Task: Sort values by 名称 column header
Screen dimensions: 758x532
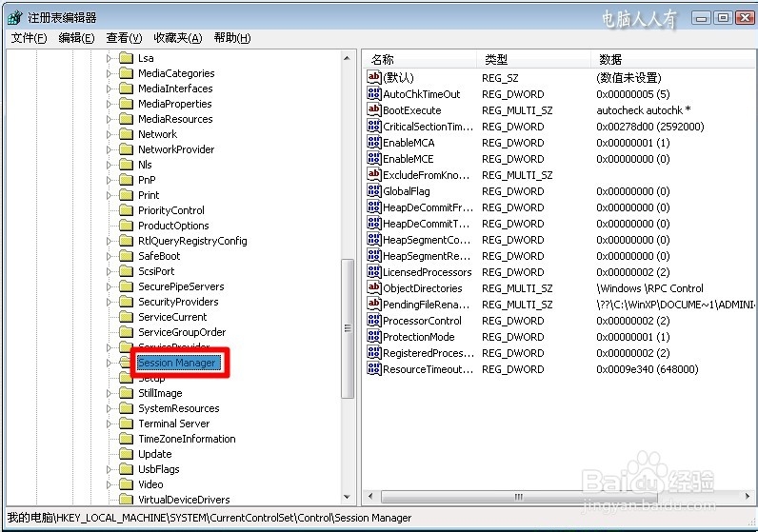Action: (x=419, y=59)
